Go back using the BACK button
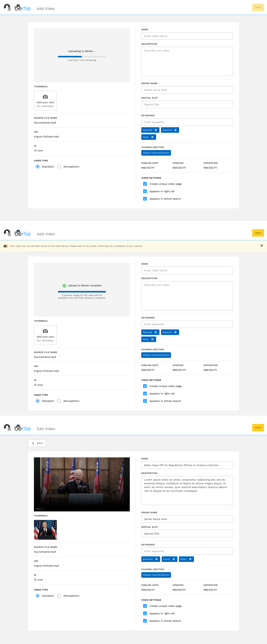Viewport: 267px width, 644px height. [37, 443]
